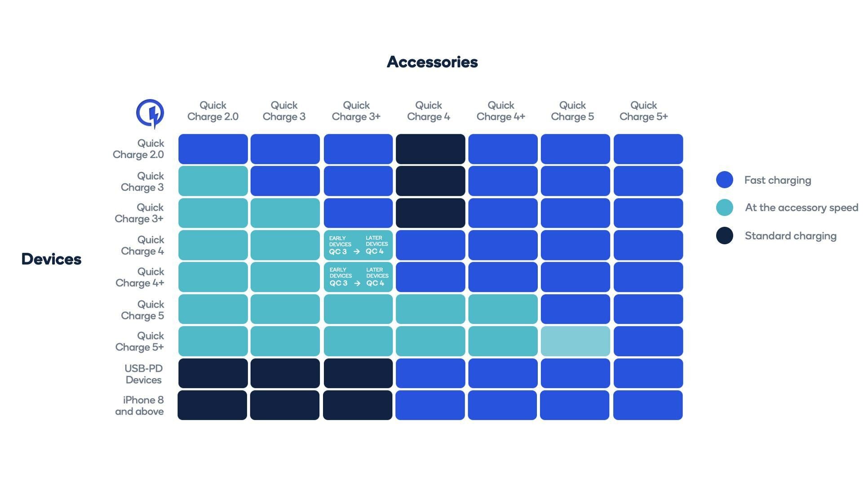Select the Quick Charge 2.0 accessory column header
868x485 pixels.
[213, 111]
